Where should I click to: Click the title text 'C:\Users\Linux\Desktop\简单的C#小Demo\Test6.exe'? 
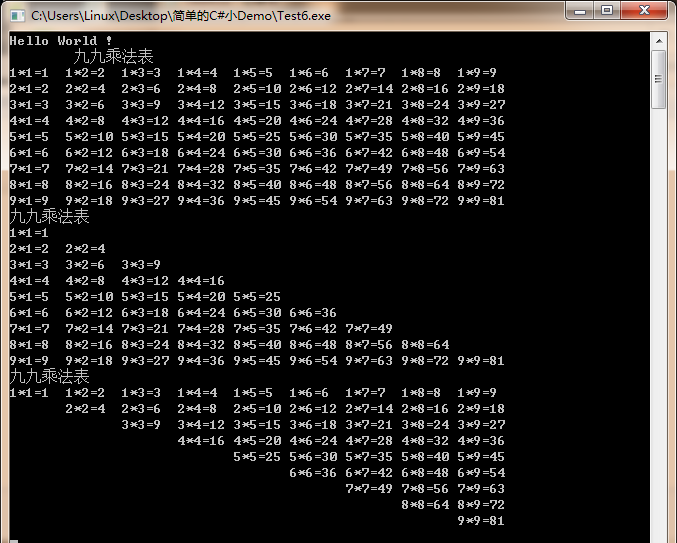pos(181,16)
